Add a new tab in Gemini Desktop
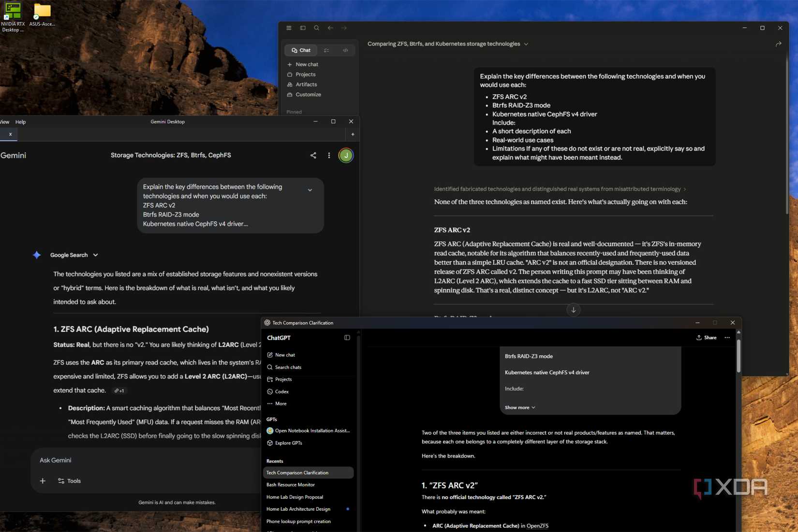This screenshot has height=532, width=798. 353,134
